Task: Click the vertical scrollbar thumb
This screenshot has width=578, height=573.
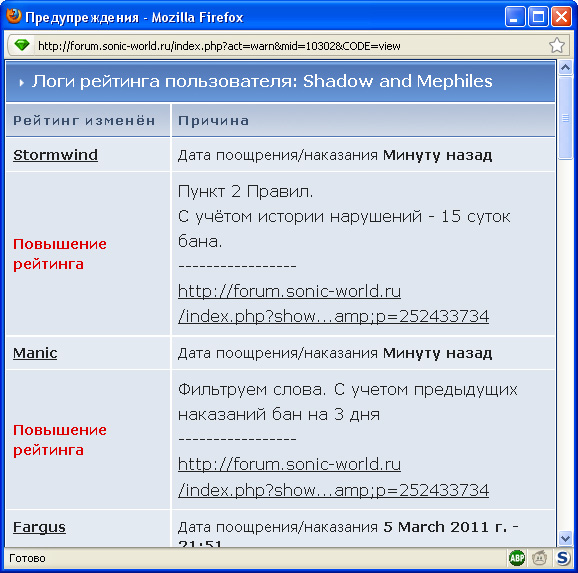Action: (565, 117)
